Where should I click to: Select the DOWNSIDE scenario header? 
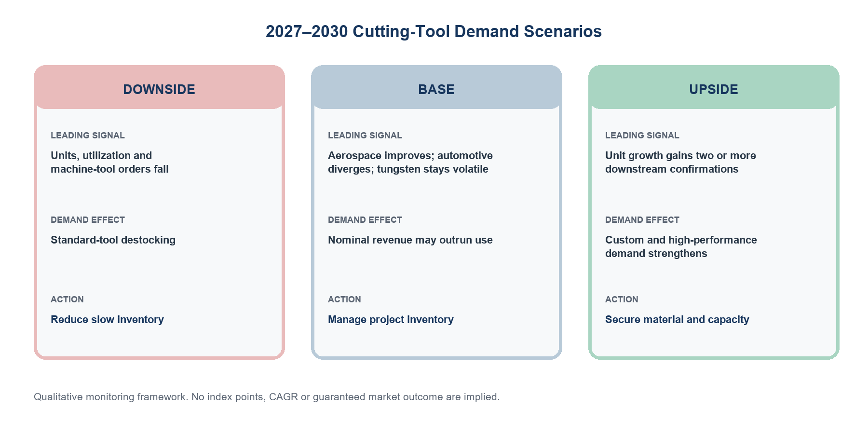[x=159, y=87]
